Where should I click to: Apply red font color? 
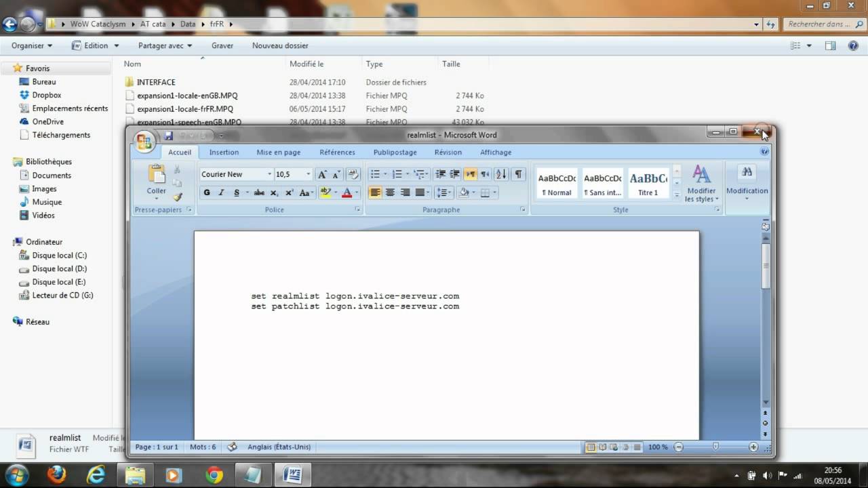click(x=347, y=192)
